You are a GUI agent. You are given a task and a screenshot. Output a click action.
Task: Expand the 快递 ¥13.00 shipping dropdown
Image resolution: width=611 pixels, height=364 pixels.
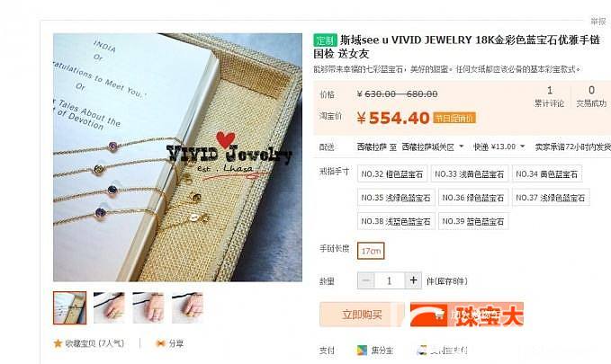[x=499, y=146]
